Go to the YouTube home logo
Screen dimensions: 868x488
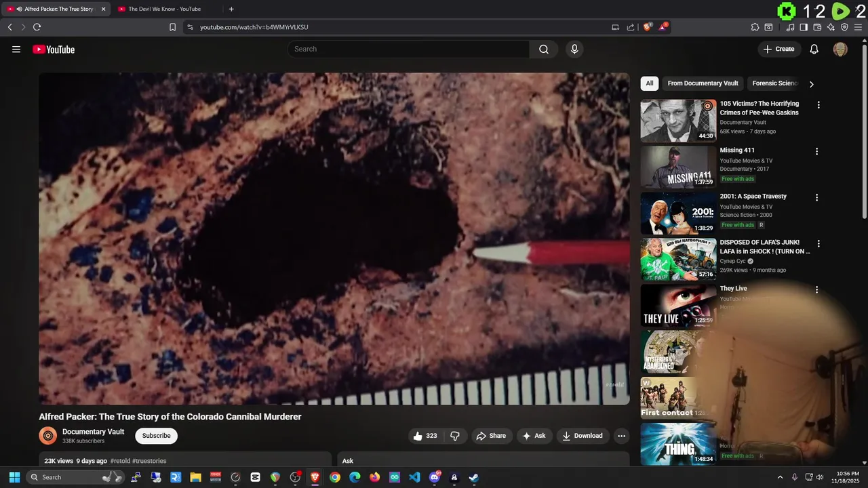(x=54, y=49)
